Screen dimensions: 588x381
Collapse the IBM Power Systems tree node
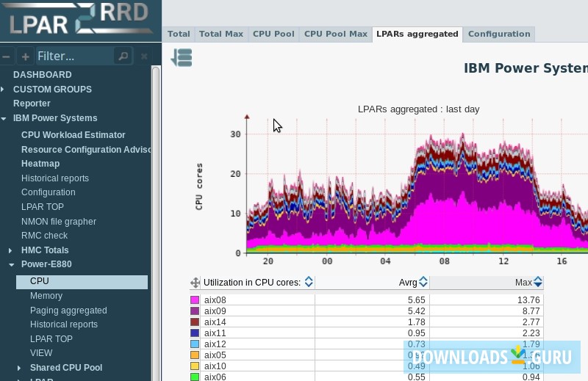(4, 118)
